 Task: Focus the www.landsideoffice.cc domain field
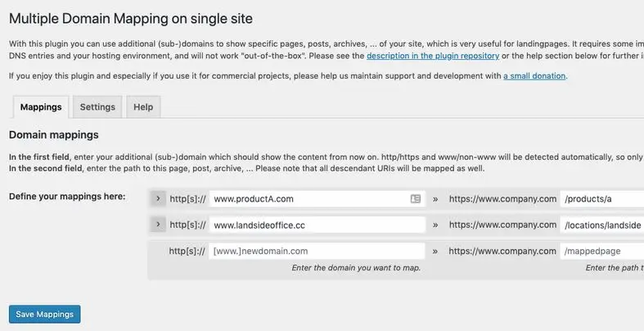tap(317, 225)
